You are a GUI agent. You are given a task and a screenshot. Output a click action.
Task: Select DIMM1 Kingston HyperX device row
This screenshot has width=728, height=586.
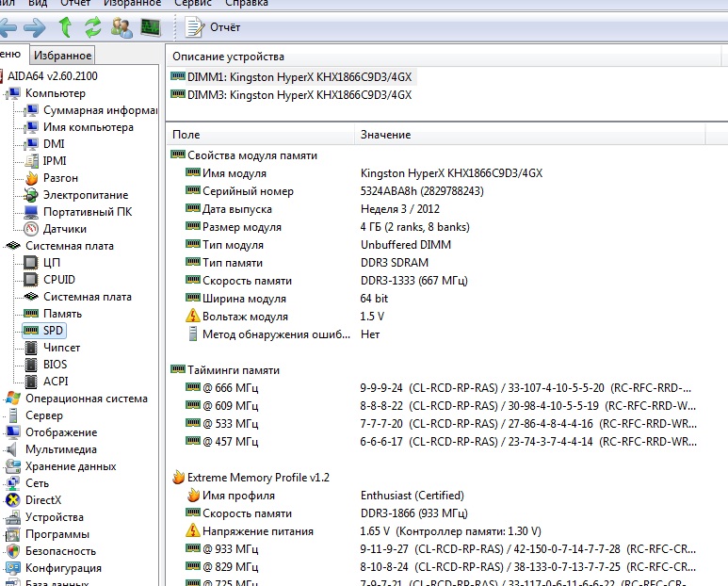click(293, 76)
